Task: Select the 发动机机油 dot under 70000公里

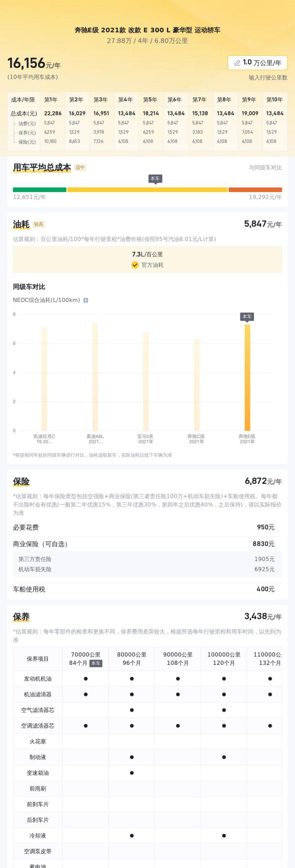Action: (86, 679)
